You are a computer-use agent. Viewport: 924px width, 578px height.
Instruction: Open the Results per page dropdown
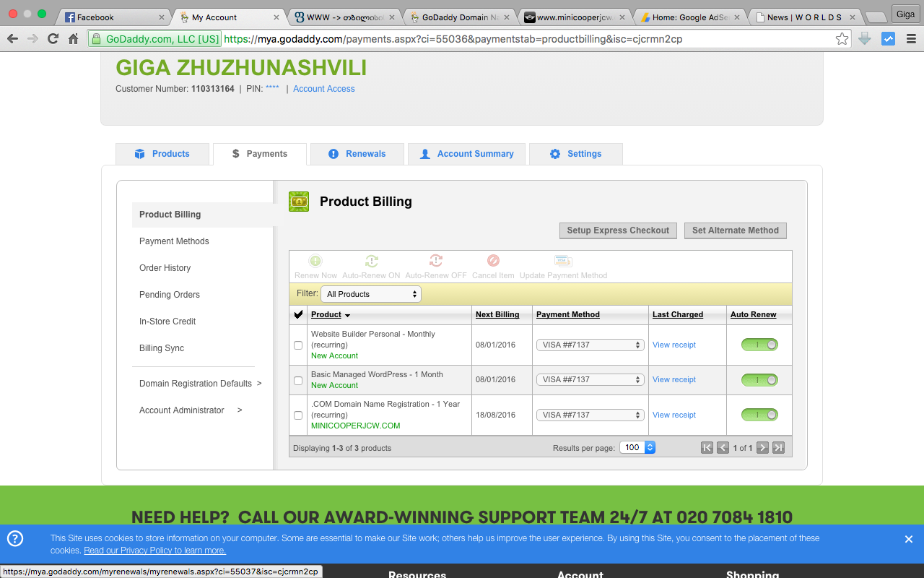[x=639, y=447]
